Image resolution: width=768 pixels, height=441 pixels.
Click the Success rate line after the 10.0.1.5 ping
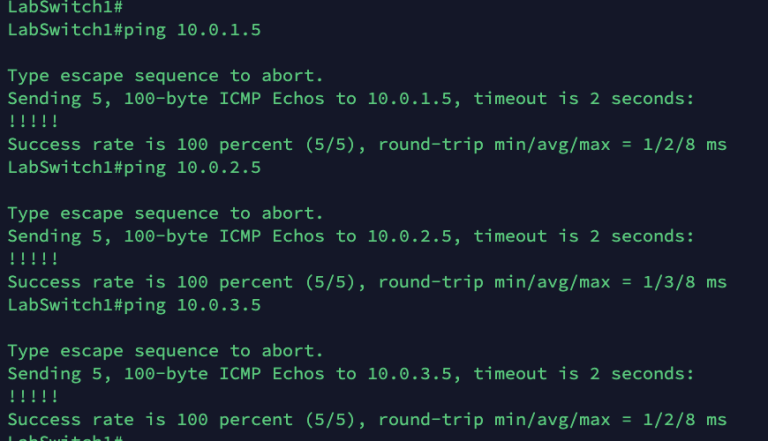click(366, 144)
